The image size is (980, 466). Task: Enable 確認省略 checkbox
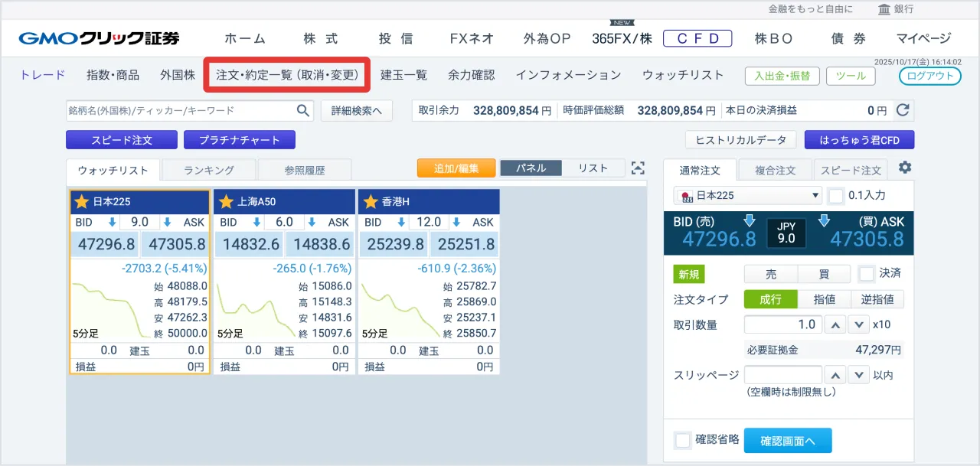click(683, 440)
